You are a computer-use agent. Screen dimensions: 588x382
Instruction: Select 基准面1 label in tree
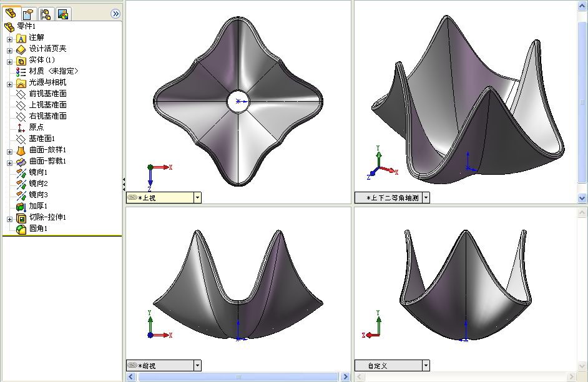[42, 139]
